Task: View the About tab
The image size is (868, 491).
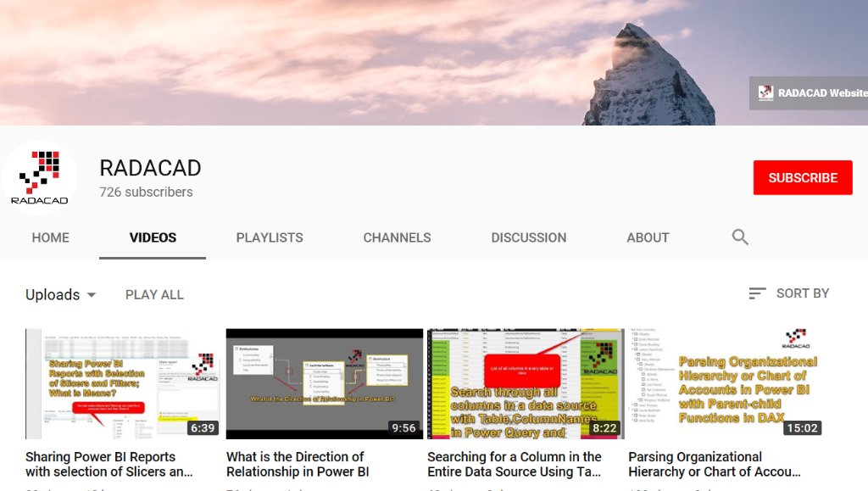Action: tap(648, 237)
